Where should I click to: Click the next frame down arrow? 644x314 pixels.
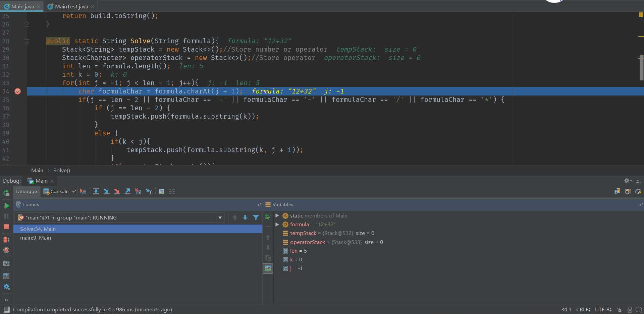point(245,218)
